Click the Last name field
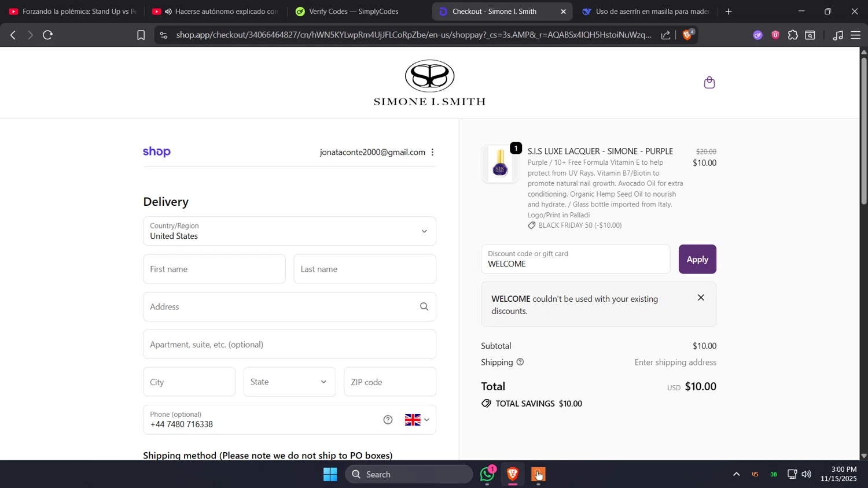The height and width of the screenshot is (488, 868). (365, 269)
